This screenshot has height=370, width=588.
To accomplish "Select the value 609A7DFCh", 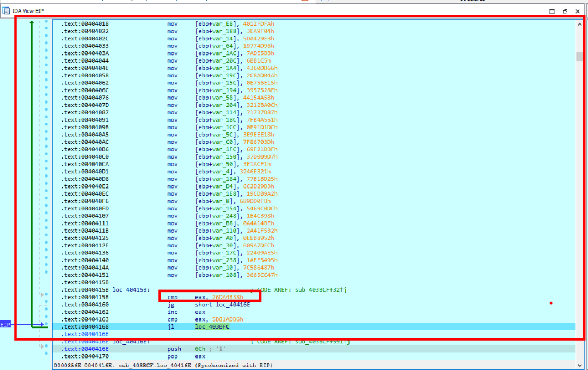I will (259, 245).
